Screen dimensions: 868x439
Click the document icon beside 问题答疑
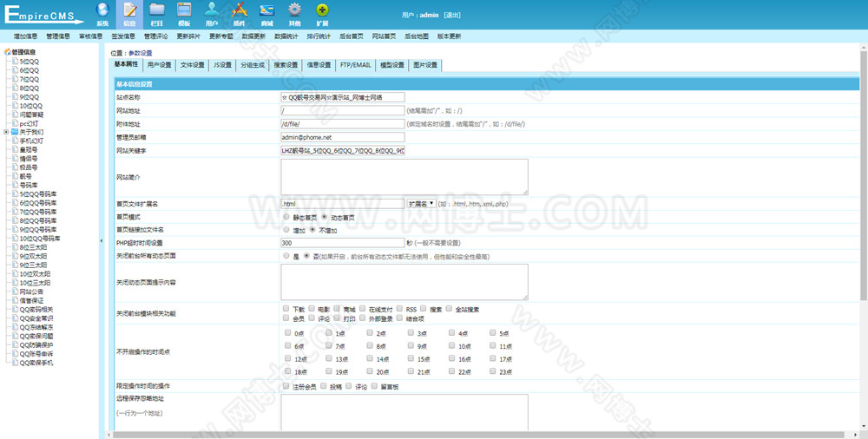(x=16, y=115)
